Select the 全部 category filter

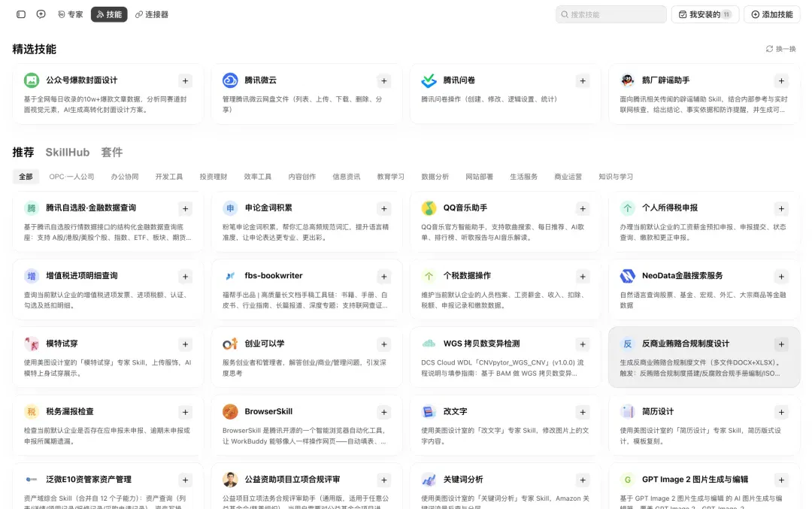26,177
